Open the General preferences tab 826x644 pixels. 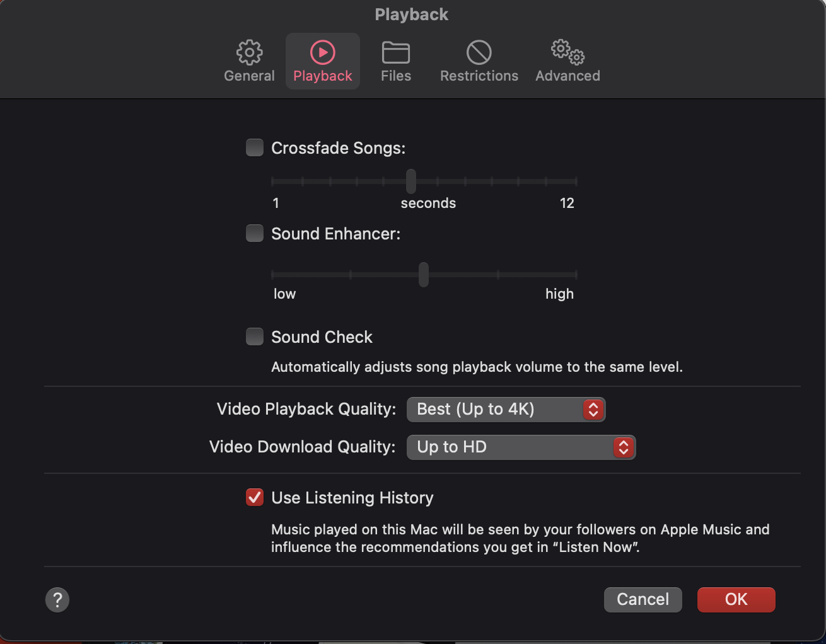click(x=249, y=61)
